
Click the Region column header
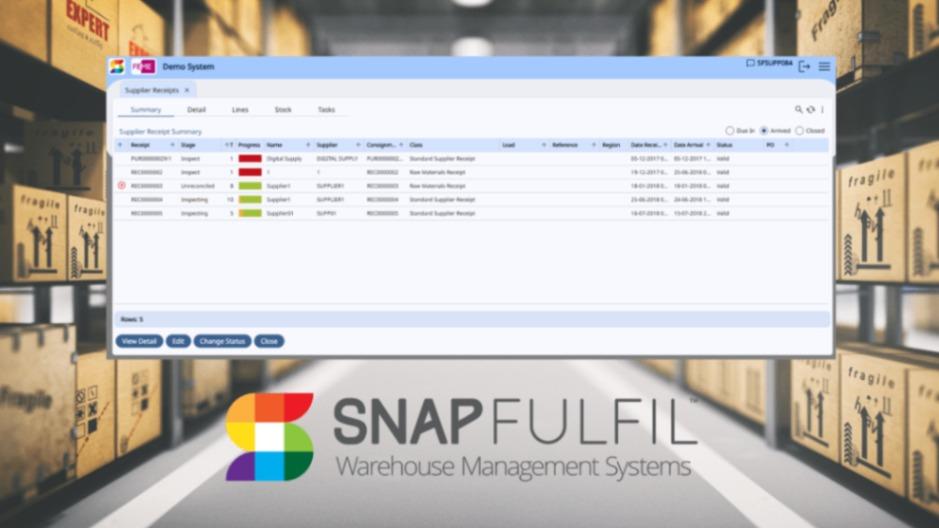pos(611,145)
